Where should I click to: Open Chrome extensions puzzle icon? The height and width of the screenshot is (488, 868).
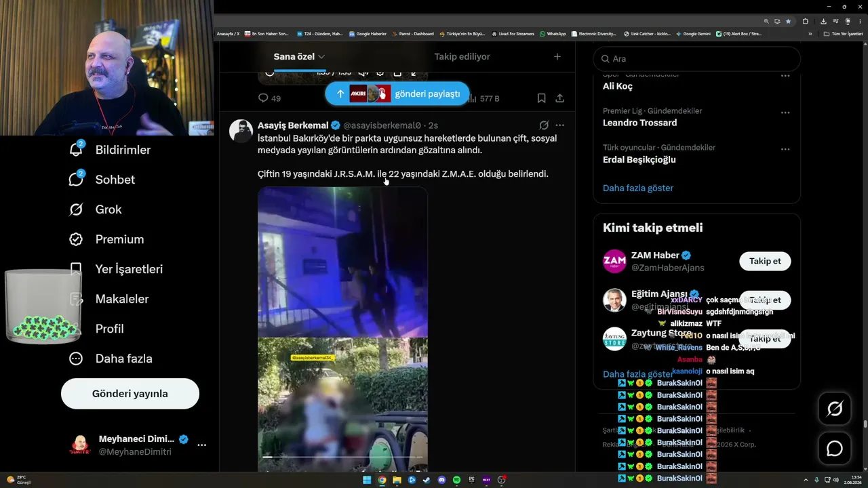click(x=805, y=21)
